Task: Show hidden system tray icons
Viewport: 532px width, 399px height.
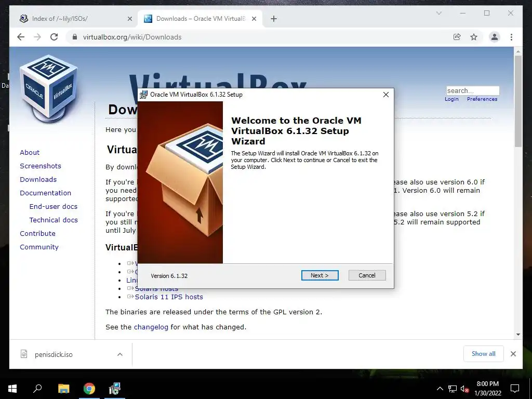Action: [440, 389]
